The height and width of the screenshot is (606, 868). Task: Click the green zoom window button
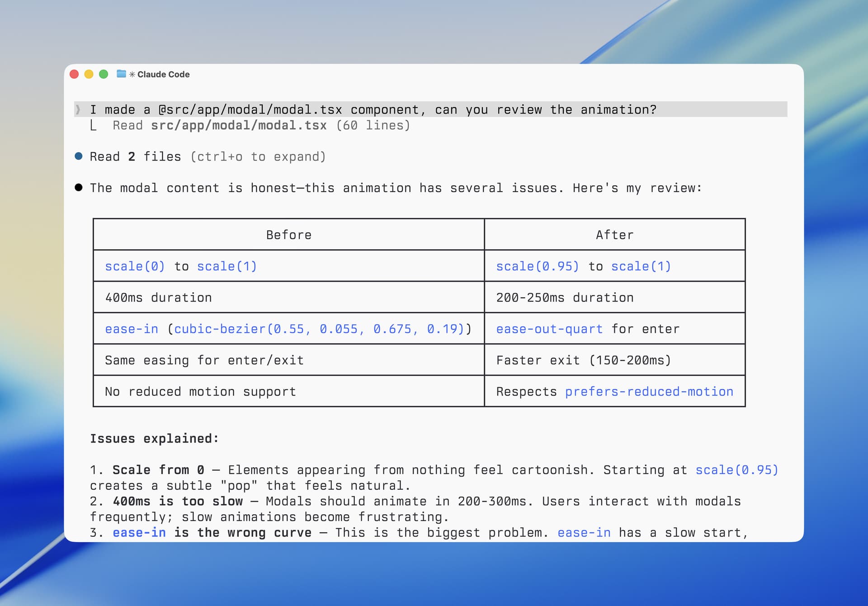pyautogui.click(x=104, y=74)
